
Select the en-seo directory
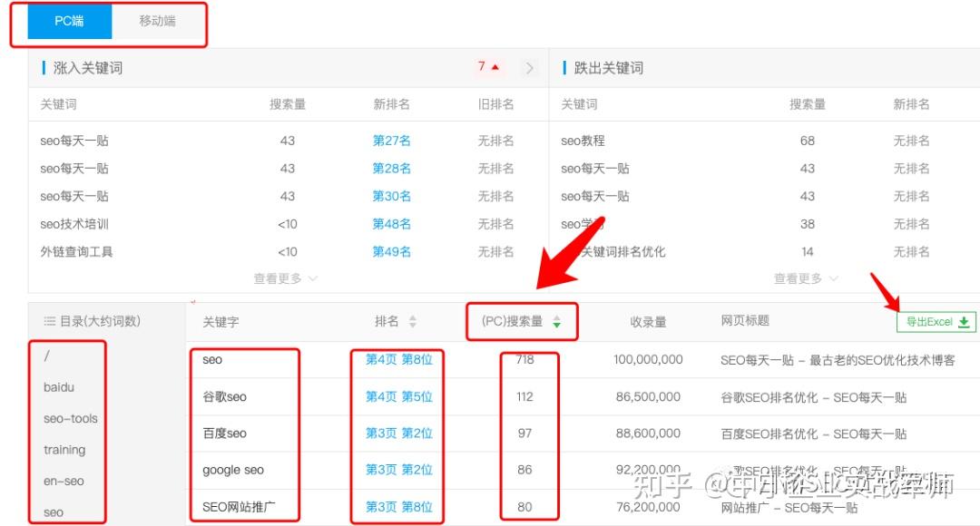[x=64, y=482]
